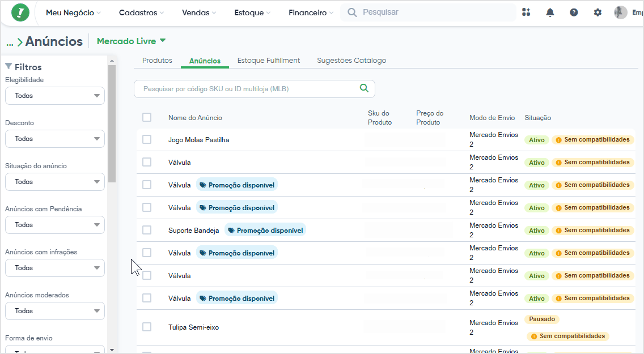This screenshot has height=354, width=644.
Task: Open the Anúncios moderados dropdown
Action: [55, 311]
